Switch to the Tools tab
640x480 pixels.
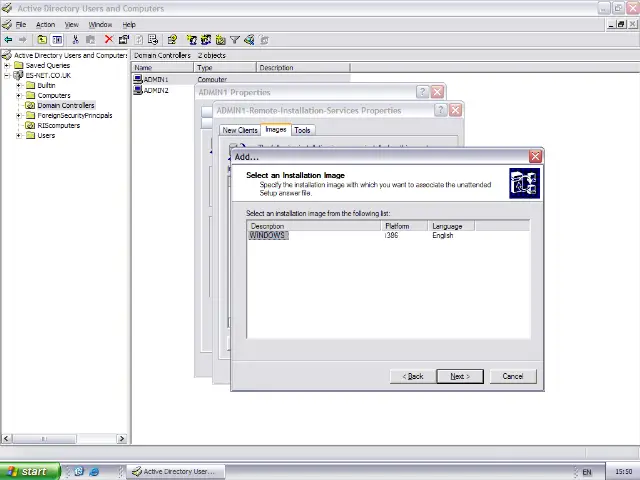[302, 130]
